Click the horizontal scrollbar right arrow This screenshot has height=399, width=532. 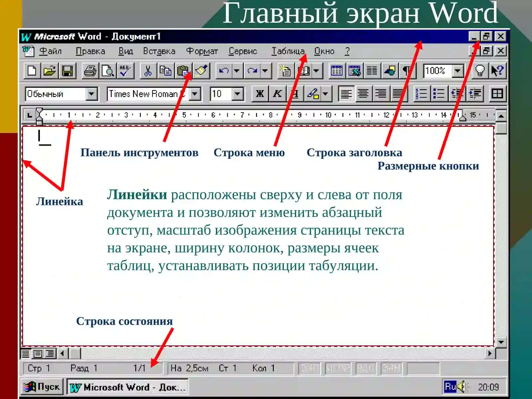pyautogui.click(x=490, y=353)
